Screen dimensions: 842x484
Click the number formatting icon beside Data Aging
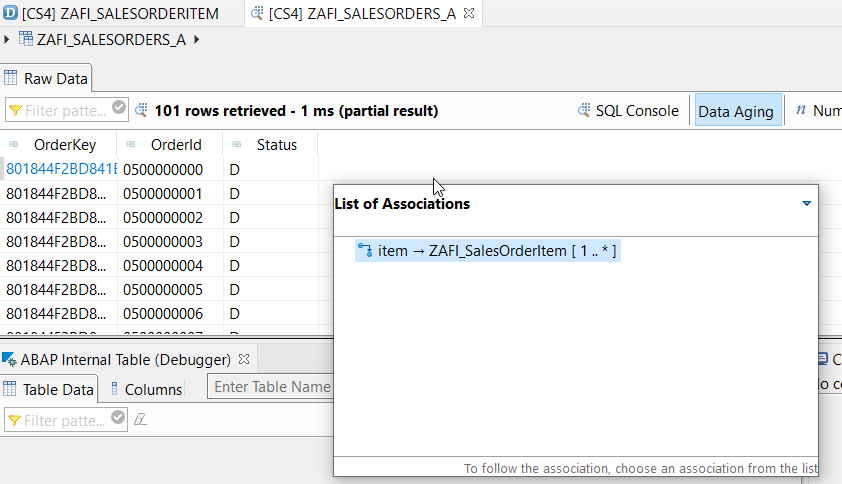click(801, 110)
